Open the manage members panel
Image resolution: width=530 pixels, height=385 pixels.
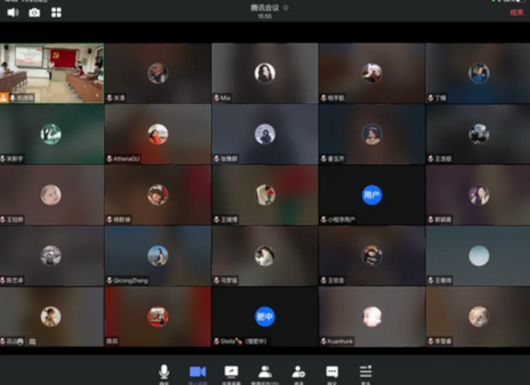[265, 372]
